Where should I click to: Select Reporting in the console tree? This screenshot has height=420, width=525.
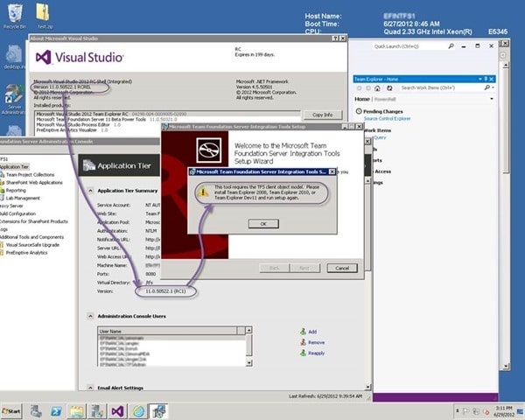tap(16, 190)
